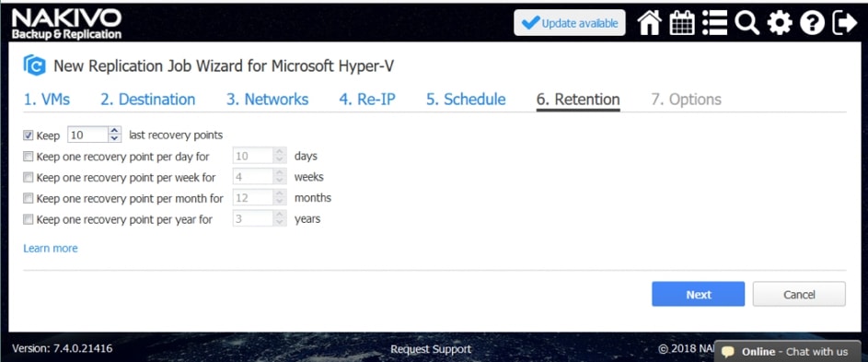Go to the Home dashboard icon
868x362 pixels.
650,23
